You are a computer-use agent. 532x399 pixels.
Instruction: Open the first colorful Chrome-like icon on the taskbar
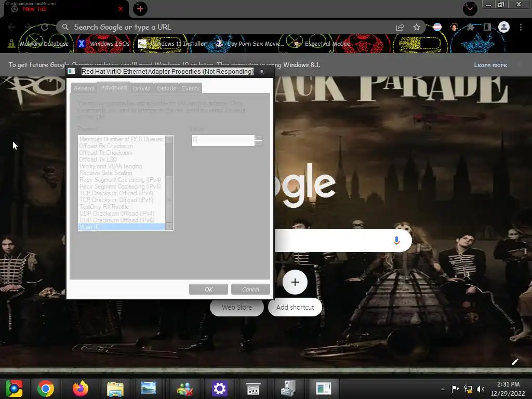tap(14, 389)
